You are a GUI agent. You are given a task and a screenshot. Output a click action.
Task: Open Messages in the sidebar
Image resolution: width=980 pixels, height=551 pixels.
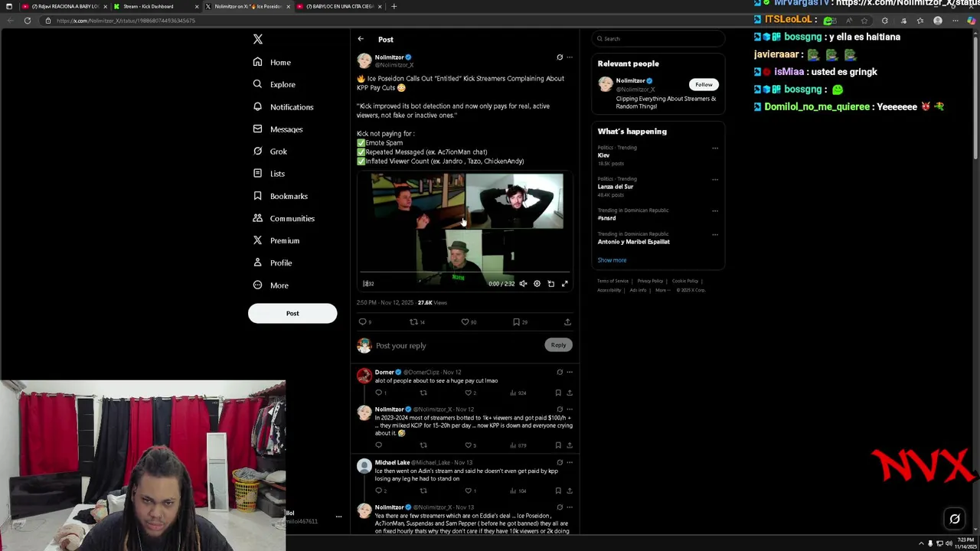278,129
